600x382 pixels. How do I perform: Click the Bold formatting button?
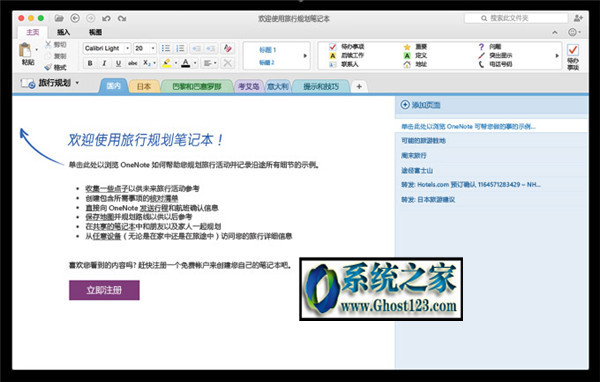(x=90, y=63)
